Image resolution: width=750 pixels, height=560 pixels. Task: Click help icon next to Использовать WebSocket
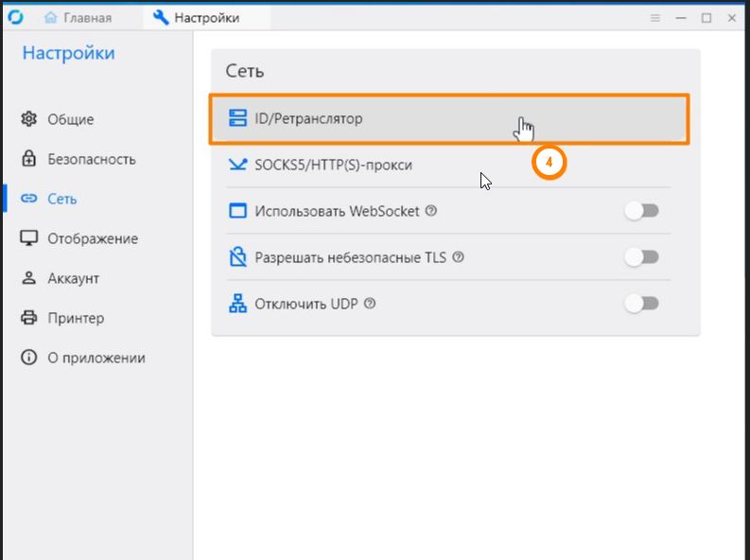coord(431,210)
